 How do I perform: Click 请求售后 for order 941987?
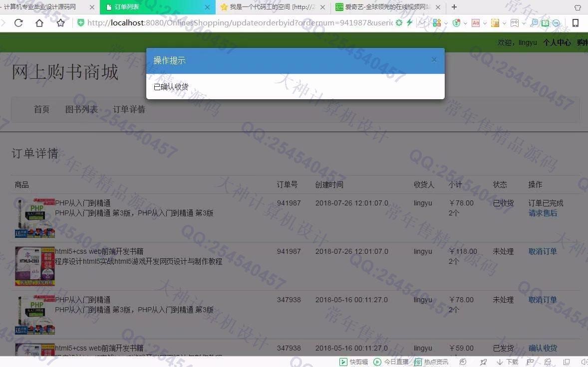pyautogui.click(x=543, y=213)
